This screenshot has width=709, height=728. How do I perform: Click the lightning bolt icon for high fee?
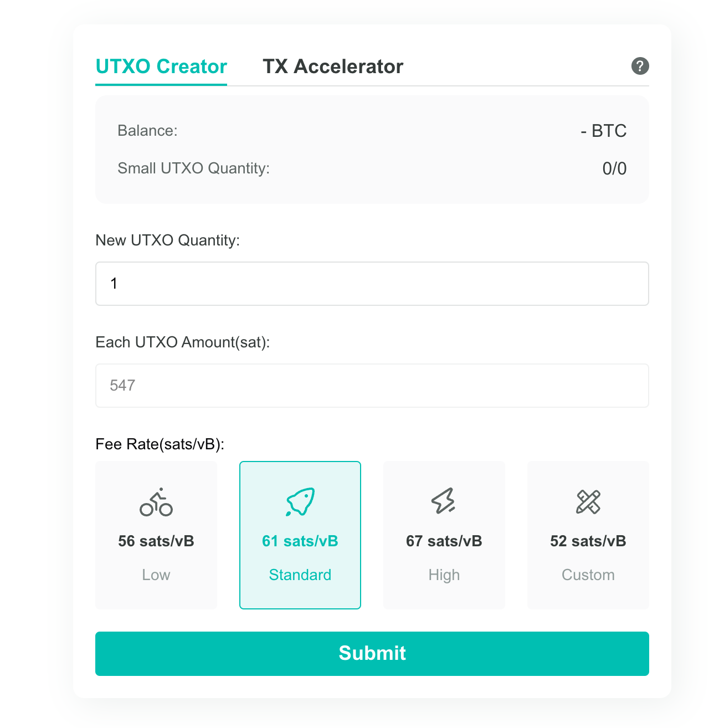[444, 501]
